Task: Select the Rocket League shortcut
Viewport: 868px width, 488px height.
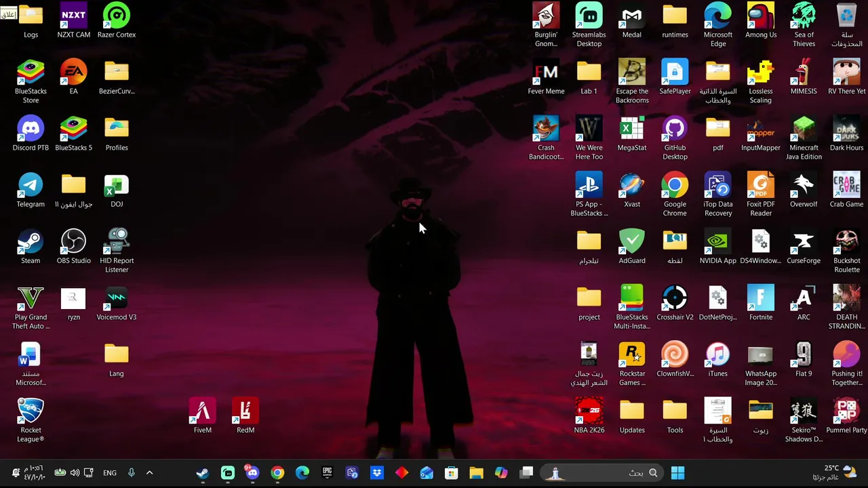Action: [x=31, y=421]
